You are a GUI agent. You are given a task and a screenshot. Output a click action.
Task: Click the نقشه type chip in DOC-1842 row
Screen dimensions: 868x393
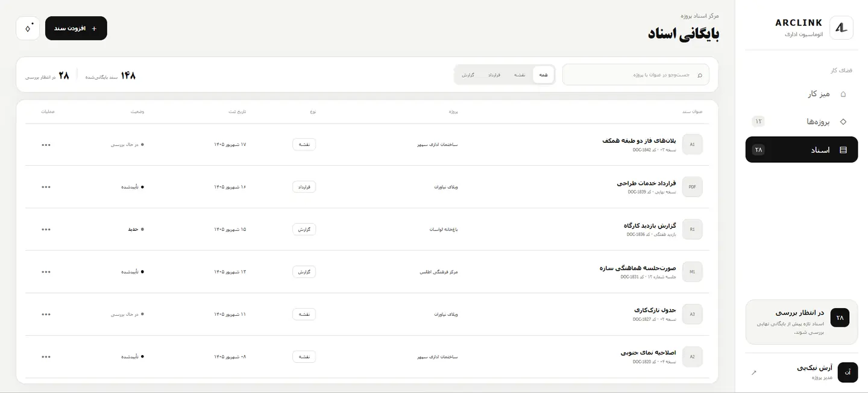pos(304,145)
